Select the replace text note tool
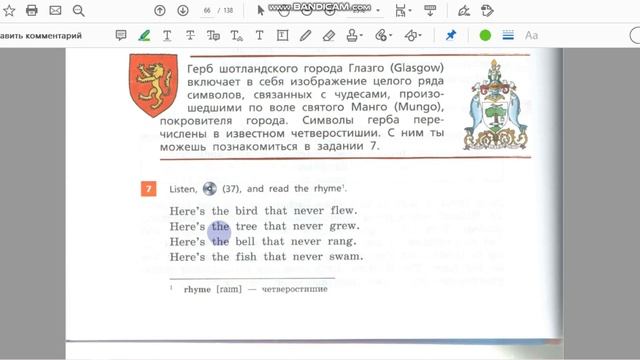Image resolution: width=640 pixels, height=360 pixels. [213, 36]
